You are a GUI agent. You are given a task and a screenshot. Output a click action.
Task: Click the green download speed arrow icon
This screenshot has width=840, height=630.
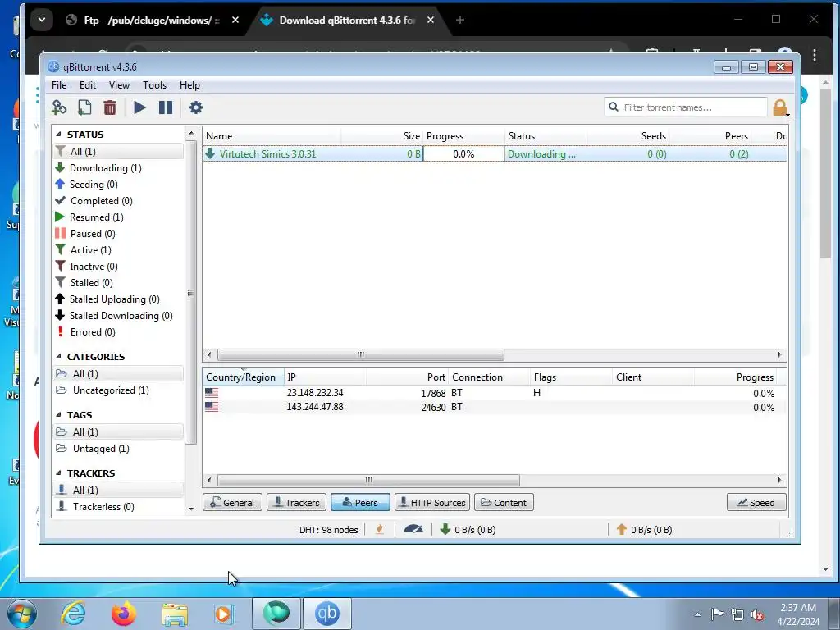445,529
